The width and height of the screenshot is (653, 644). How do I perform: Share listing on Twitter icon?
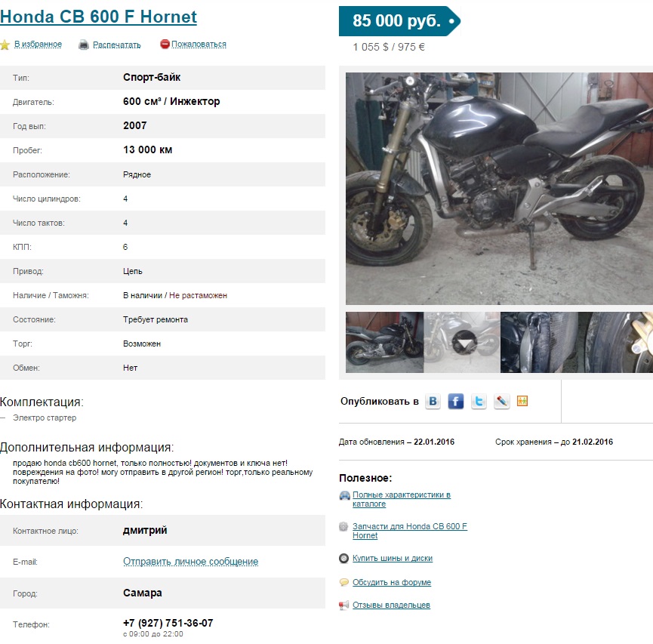(x=479, y=401)
